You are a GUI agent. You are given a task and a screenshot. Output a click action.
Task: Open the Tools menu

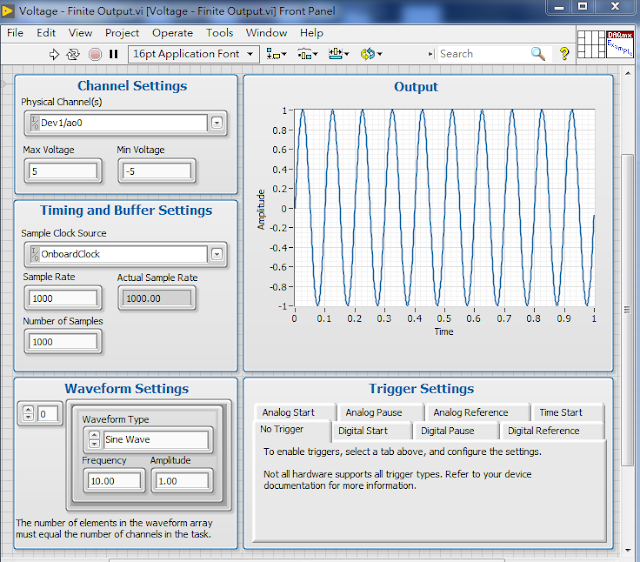coord(219,33)
